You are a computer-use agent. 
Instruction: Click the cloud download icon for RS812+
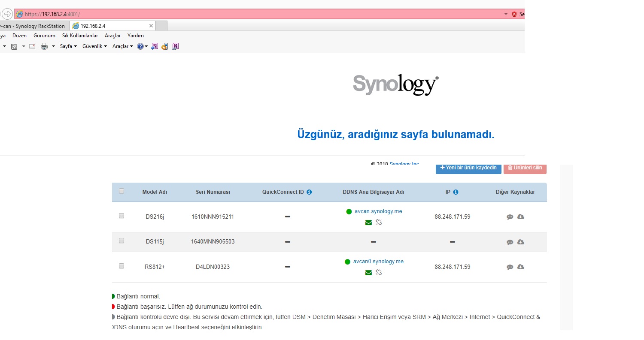pyautogui.click(x=521, y=267)
